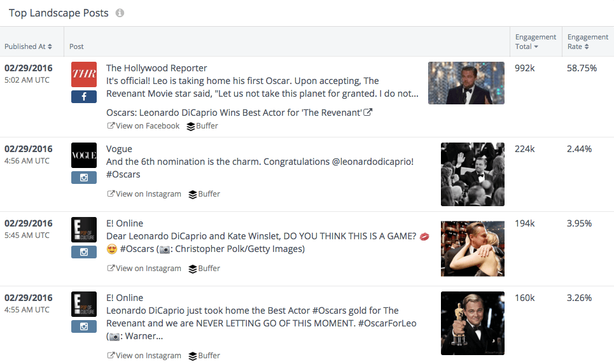Viewport: 614px width, 364px height.
Task: Open thumbnail of Leo holding the Oscar
Action: coord(473,323)
